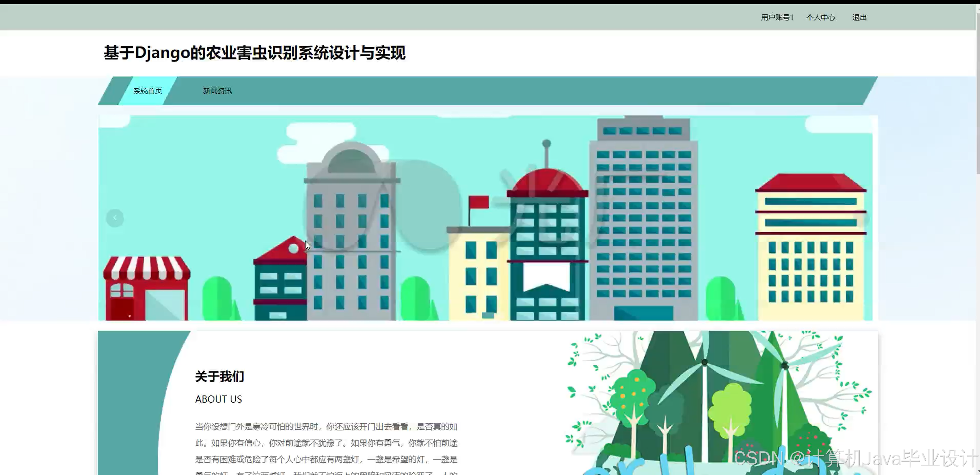Click the wind turbine forest illustration
This screenshot has width=980, height=475.
[x=719, y=403]
